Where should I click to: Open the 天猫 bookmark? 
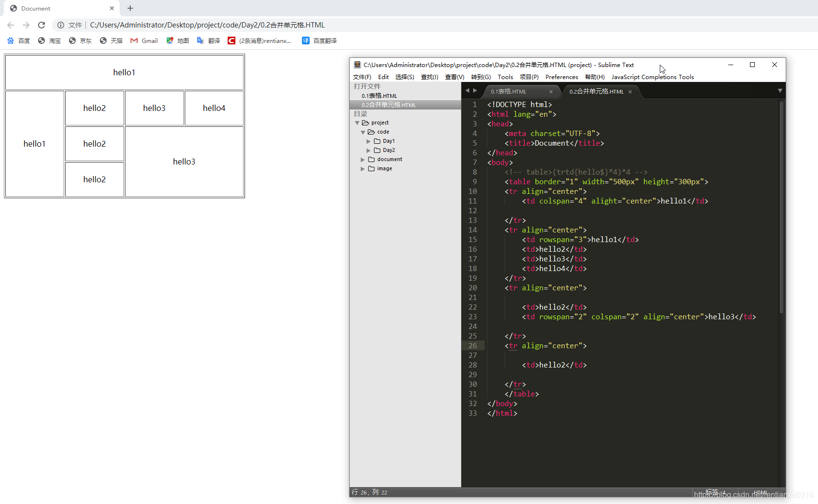[111, 41]
